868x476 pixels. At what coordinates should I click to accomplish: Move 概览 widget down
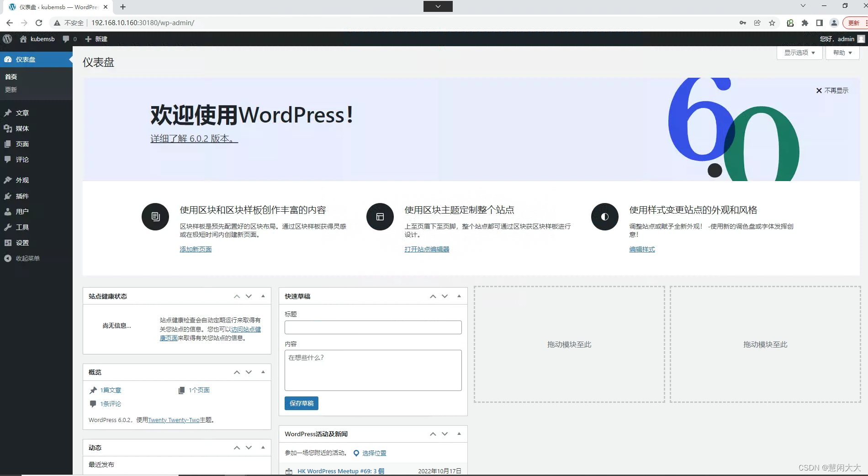[249, 372]
